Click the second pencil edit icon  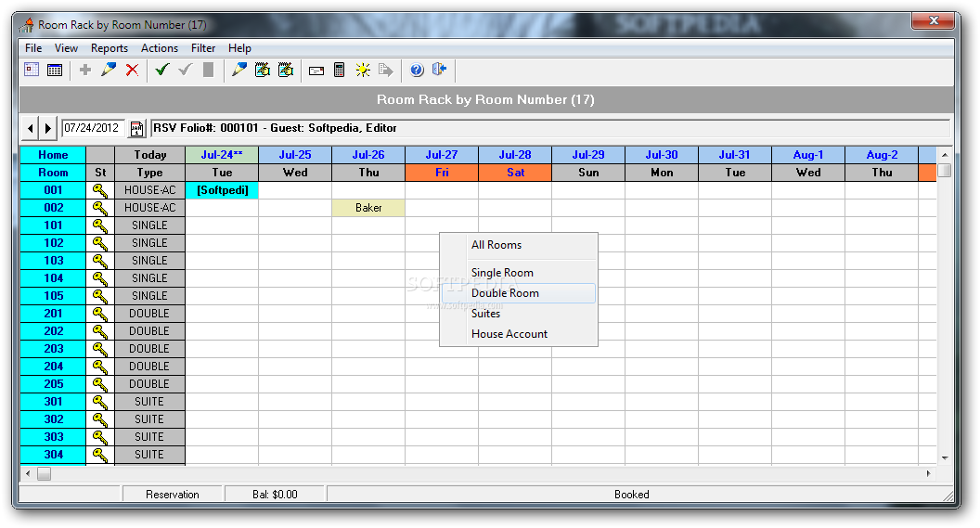[x=239, y=70]
